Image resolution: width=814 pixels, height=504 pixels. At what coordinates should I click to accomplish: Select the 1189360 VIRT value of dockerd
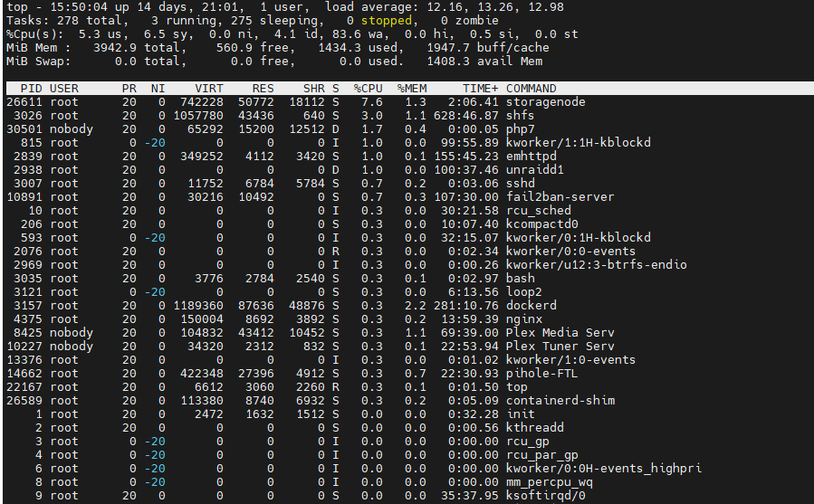click(198, 305)
